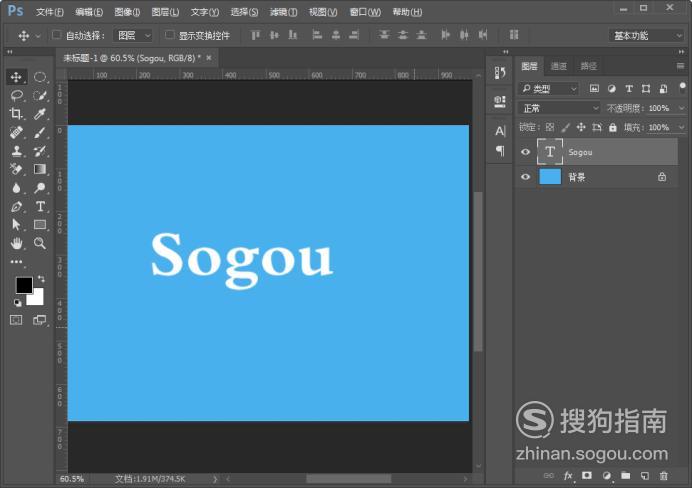Select the Blur tool
This screenshot has height=488, width=692.
16,188
